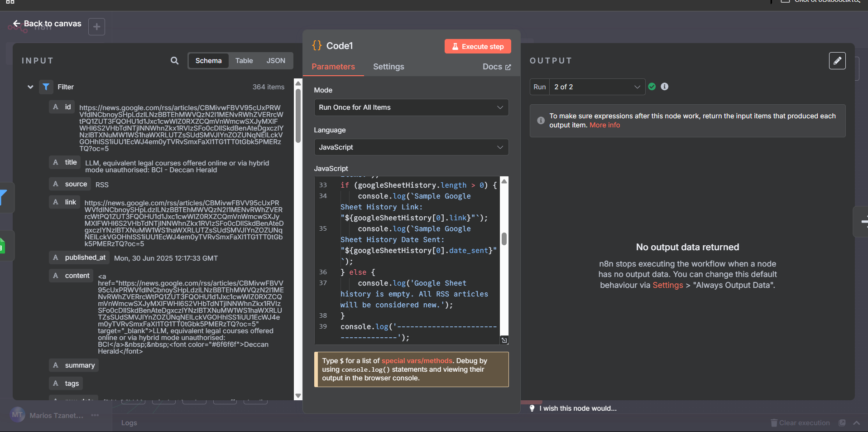
Task: Open the Mode dropdown Run Once for All Items
Action: pos(411,107)
